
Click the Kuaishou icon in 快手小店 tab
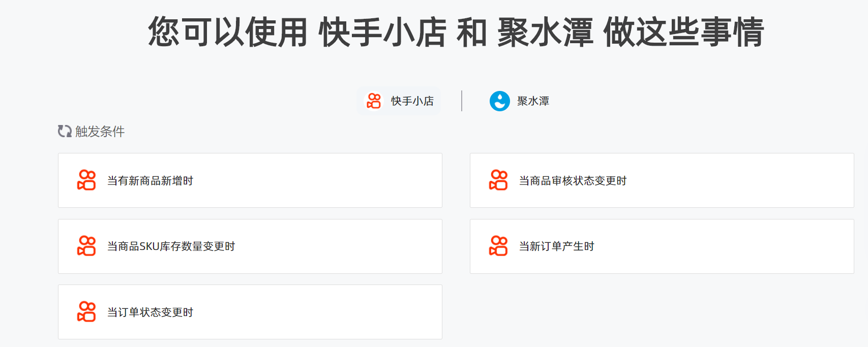click(x=374, y=101)
